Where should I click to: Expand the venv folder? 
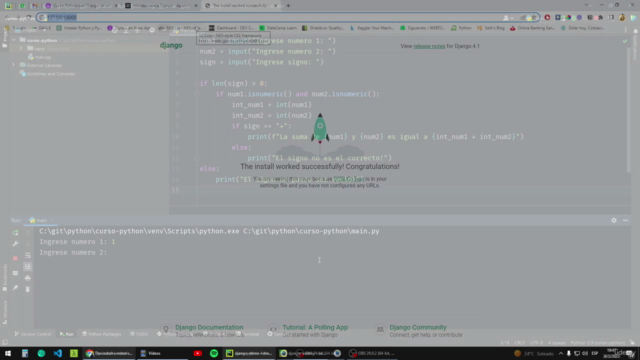pyautogui.click(x=21, y=48)
